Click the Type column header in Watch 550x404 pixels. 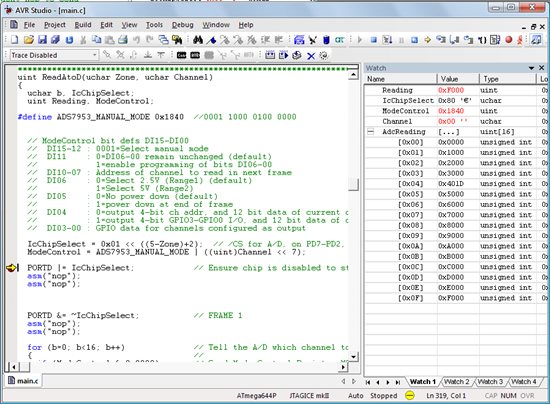point(508,79)
